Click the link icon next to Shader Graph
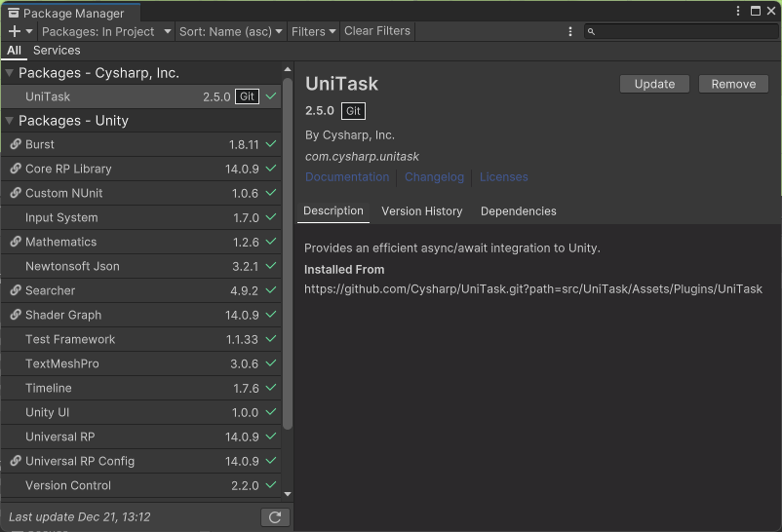Image resolution: width=782 pixels, height=532 pixels. pyautogui.click(x=16, y=315)
